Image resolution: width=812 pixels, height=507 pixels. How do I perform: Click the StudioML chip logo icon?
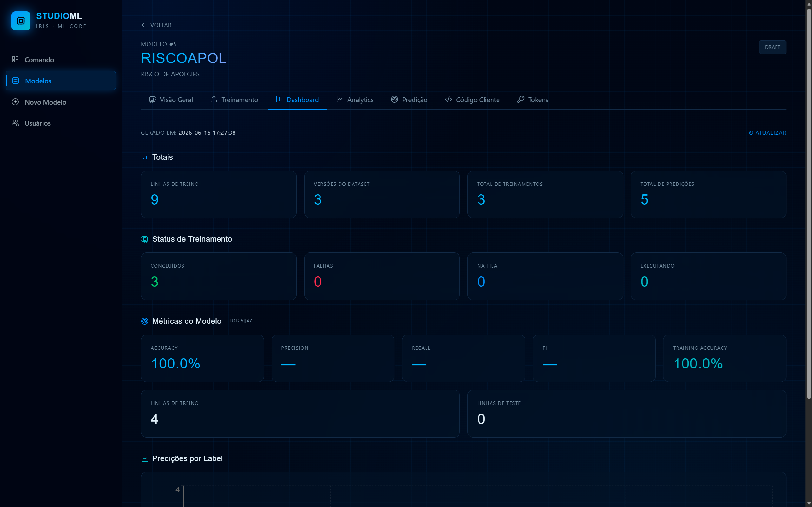(21, 21)
